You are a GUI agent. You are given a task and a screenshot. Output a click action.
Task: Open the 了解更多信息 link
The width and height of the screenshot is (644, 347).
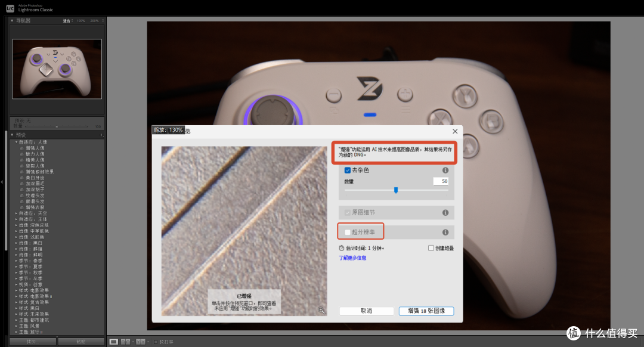pyautogui.click(x=352, y=258)
